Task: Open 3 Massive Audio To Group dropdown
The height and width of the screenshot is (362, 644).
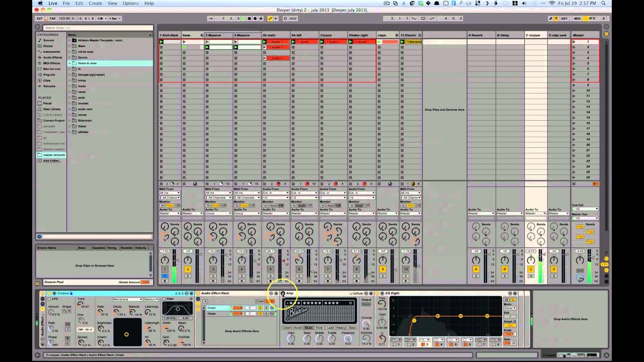Action: tap(218, 214)
